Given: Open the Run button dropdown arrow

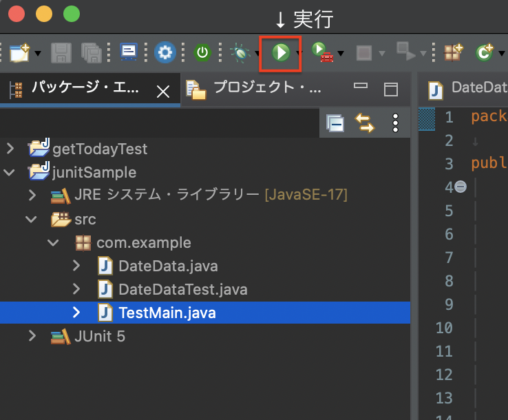Looking at the screenshot, I should click(x=298, y=53).
